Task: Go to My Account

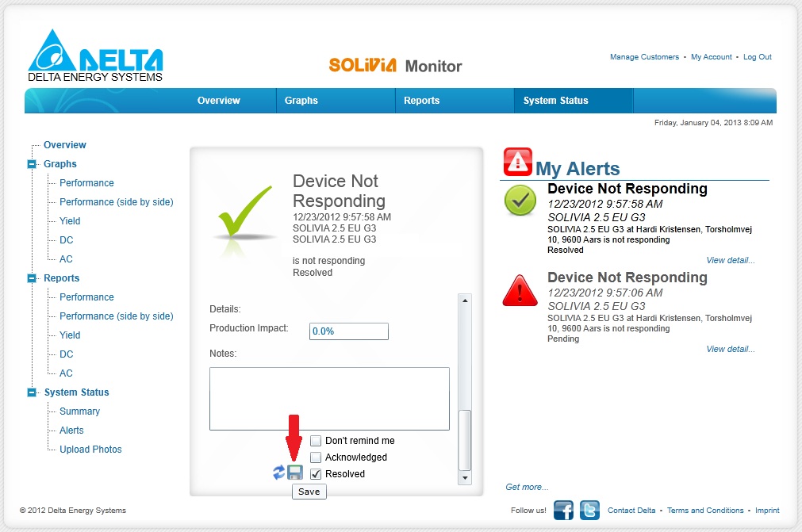Action: [712, 57]
